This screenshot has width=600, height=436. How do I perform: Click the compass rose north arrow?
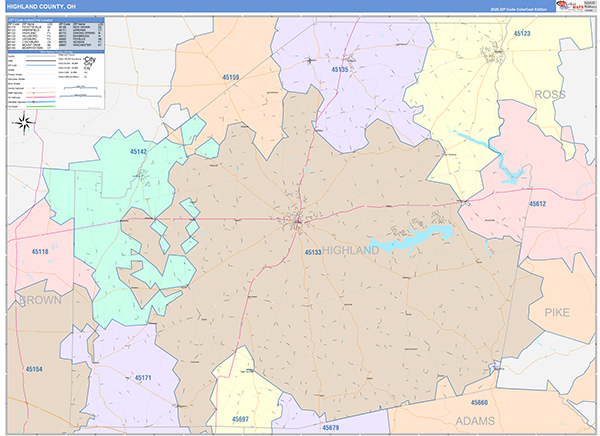pyautogui.click(x=26, y=123)
